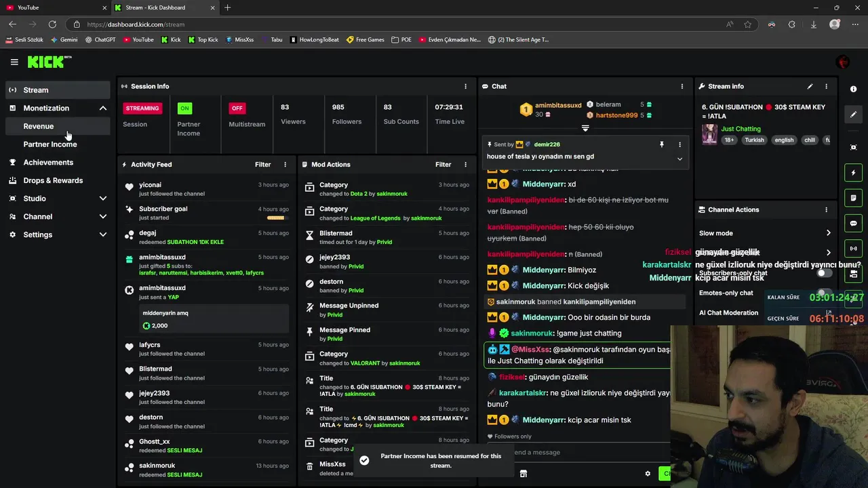
Task: Open pinned message three-dot options
Action: pyautogui.click(x=679, y=144)
